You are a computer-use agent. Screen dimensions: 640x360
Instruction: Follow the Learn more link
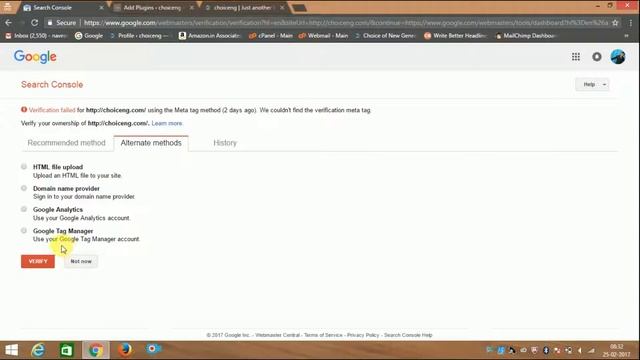click(167, 123)
